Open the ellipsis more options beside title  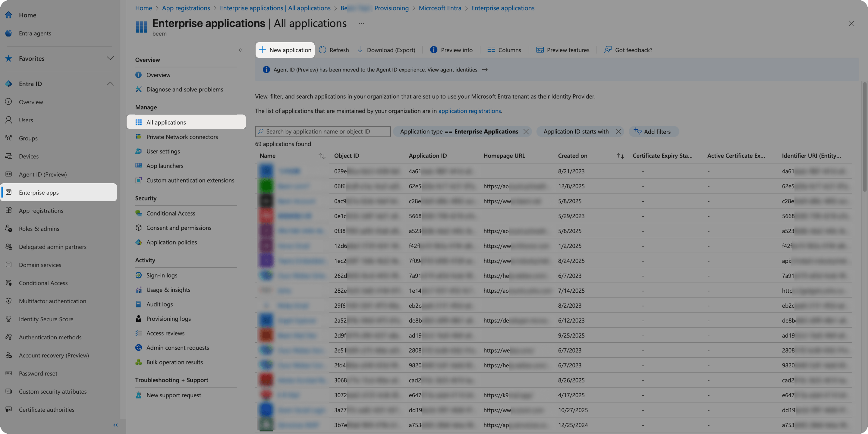click(361, 23)
